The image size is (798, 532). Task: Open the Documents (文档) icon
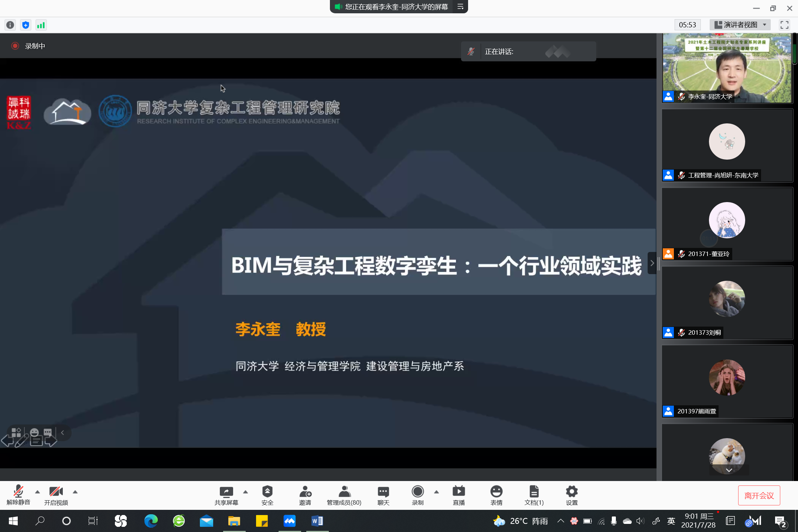pyautogui.click(x=534, y=492)
